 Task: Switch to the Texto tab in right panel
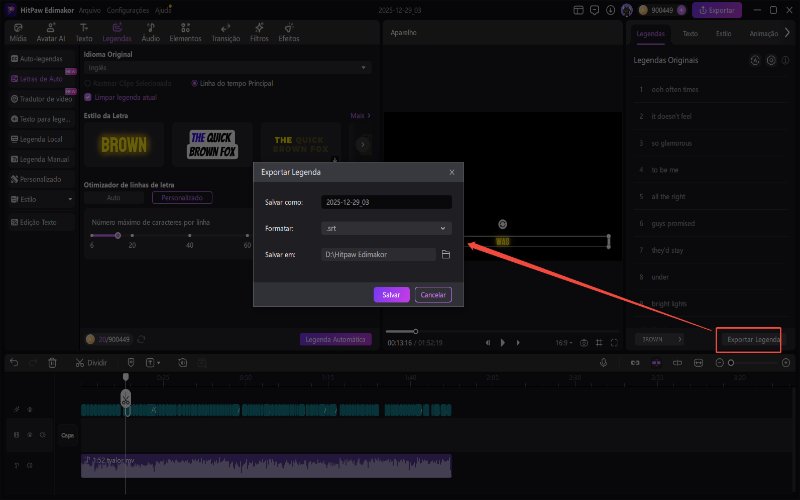(690, 33)
